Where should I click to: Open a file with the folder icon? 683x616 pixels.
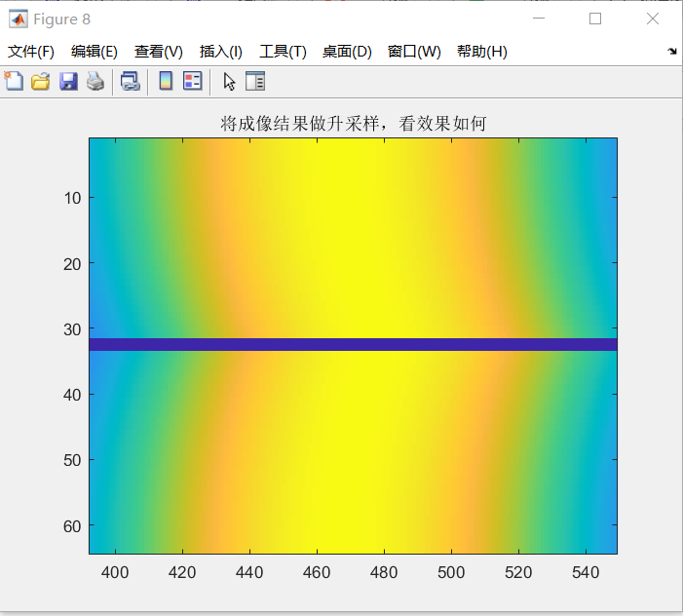pos(41,82)
